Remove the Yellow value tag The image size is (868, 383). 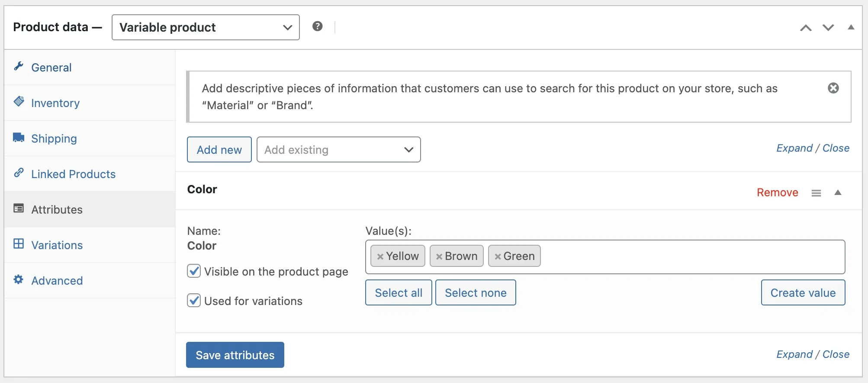380,256
